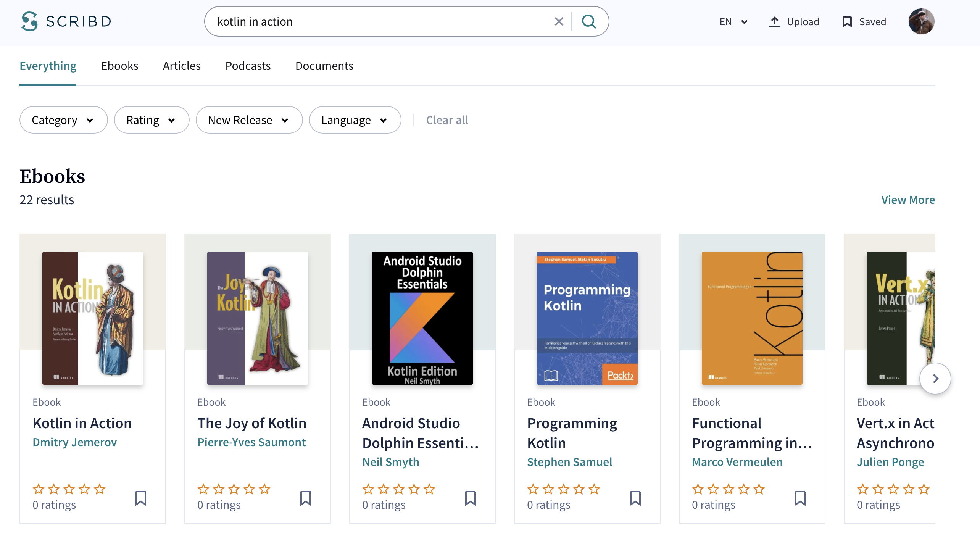The height and width of the screenshot is (545, 980).
Task: Expand the New Release filter
Action: (x=249, y=120)
